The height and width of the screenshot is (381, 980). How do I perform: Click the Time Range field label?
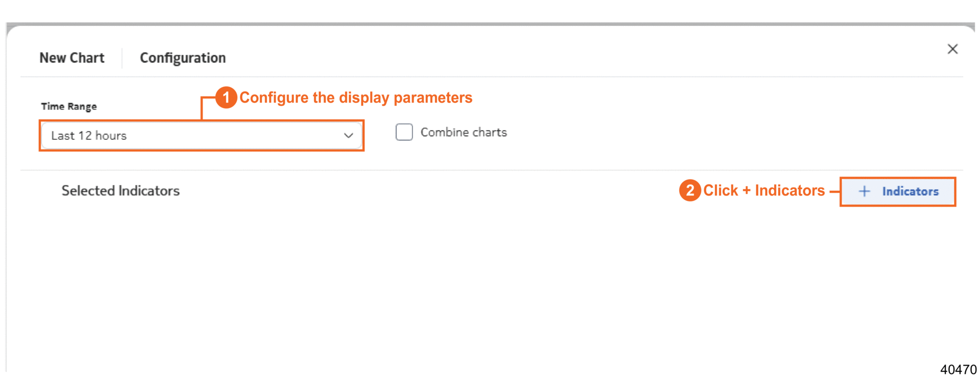pyautogui.click(x=69, y=107)
